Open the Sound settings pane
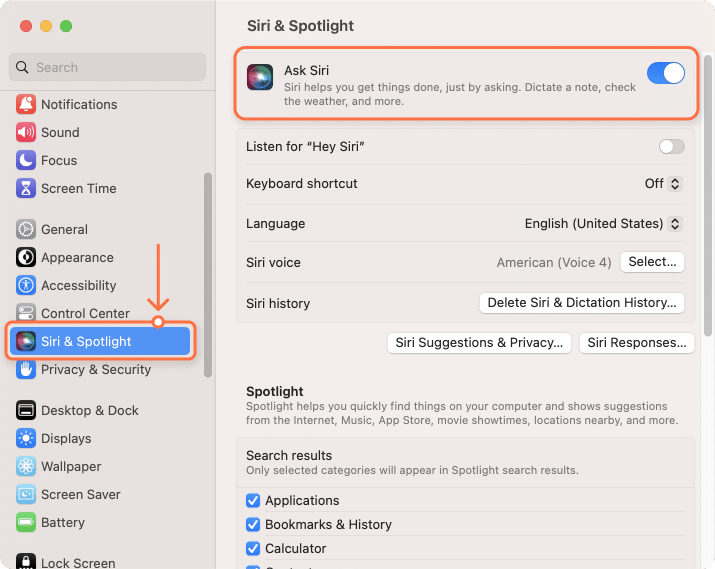The image size is (715, 569). (x=99, y=132)
